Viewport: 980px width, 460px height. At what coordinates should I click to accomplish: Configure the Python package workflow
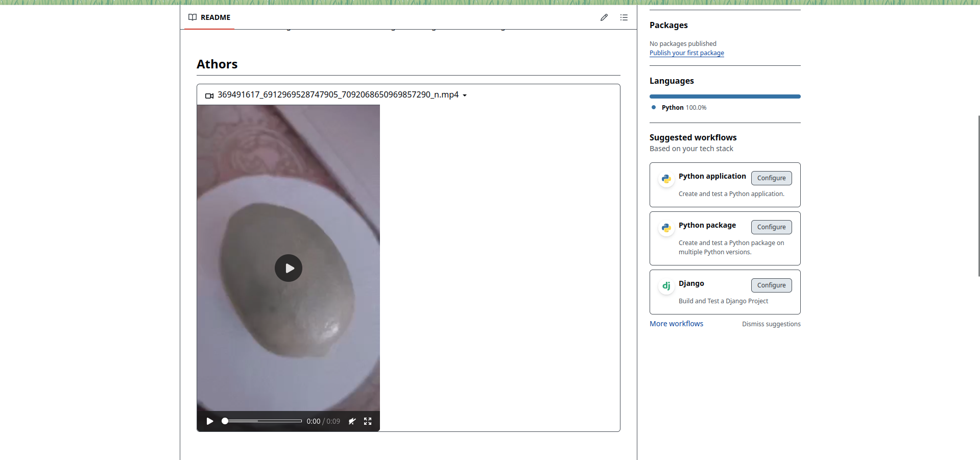coord(771,227)
